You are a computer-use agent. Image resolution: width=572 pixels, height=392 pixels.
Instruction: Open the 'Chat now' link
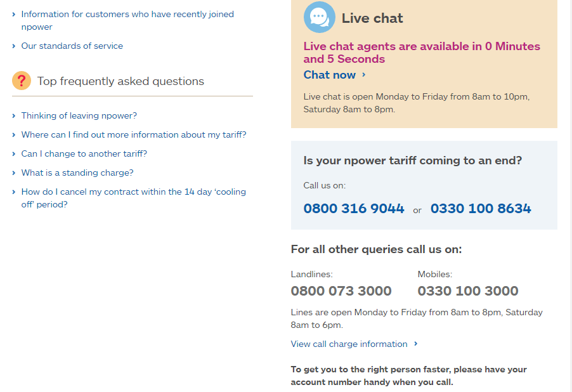click(x=328, y=75)
